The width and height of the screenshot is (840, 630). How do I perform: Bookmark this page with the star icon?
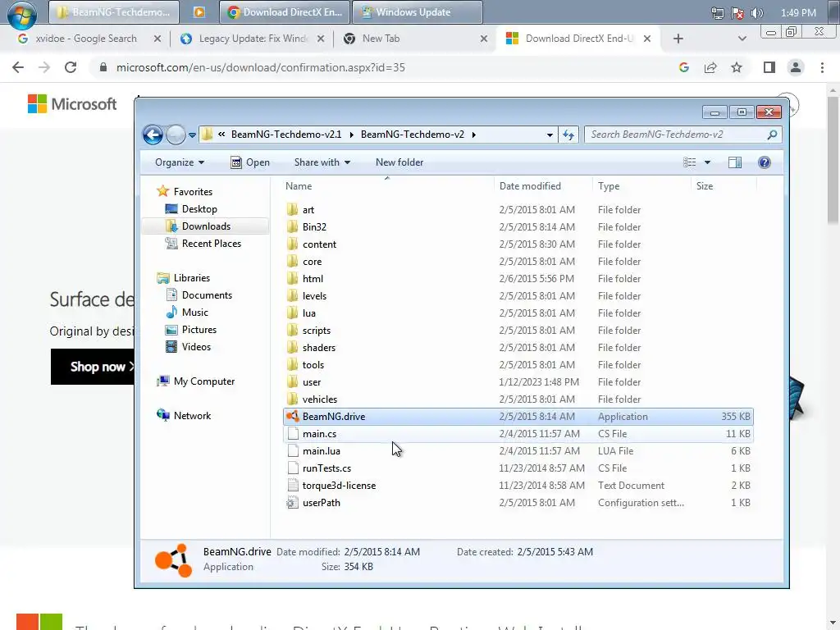737,67
